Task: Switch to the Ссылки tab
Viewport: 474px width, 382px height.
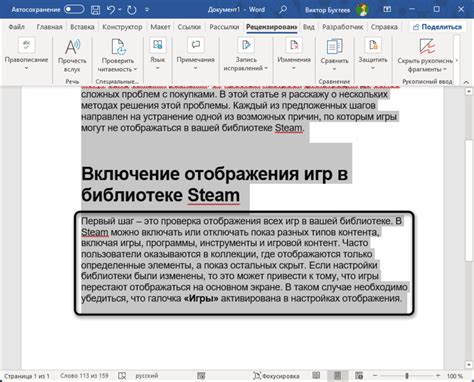Action: pos(189,27)
